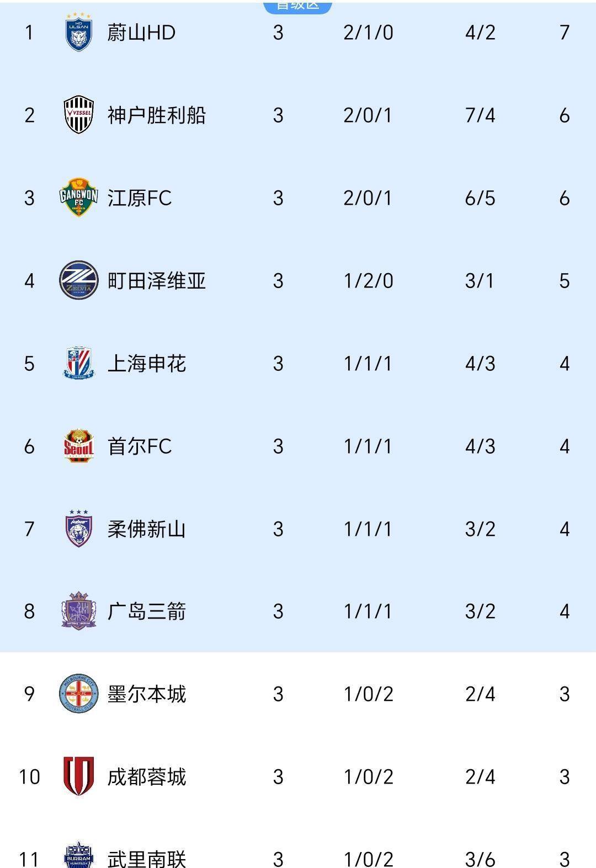The image size is (596, 868).
Task: Select 上海申花's points value 4
Action: (563, 364)
